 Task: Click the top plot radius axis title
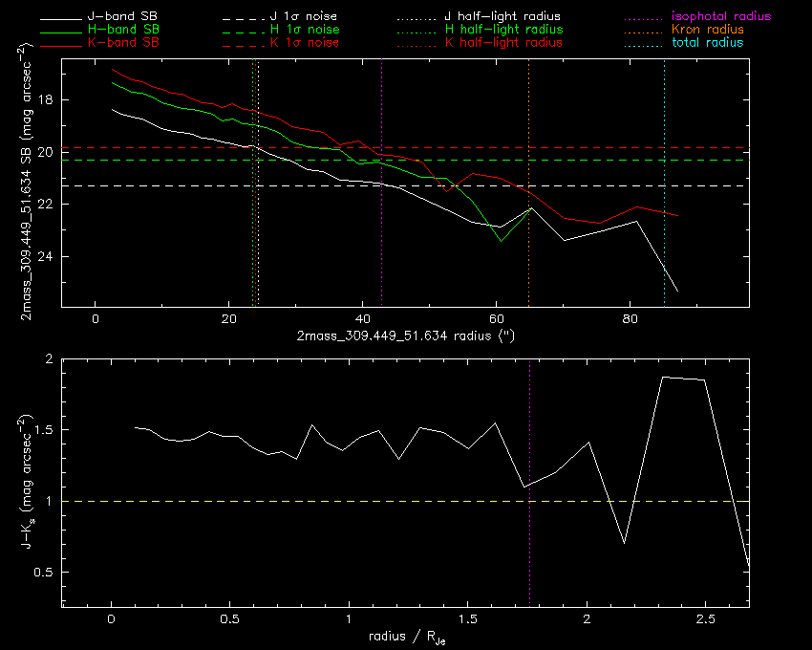pos(405,336)
